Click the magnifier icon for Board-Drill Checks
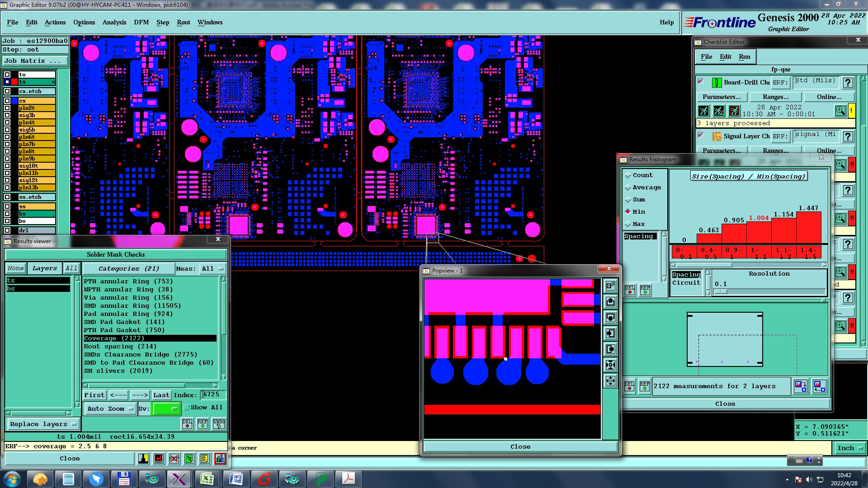Image resolution: width=868 pixels, height=488 pixels. tap(840, 111)
